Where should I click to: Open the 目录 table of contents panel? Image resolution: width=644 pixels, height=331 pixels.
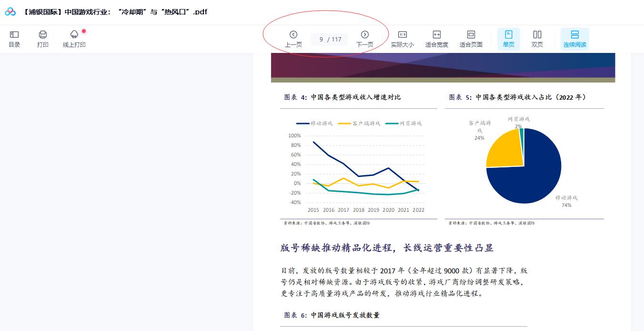click(x=14, y=38)
